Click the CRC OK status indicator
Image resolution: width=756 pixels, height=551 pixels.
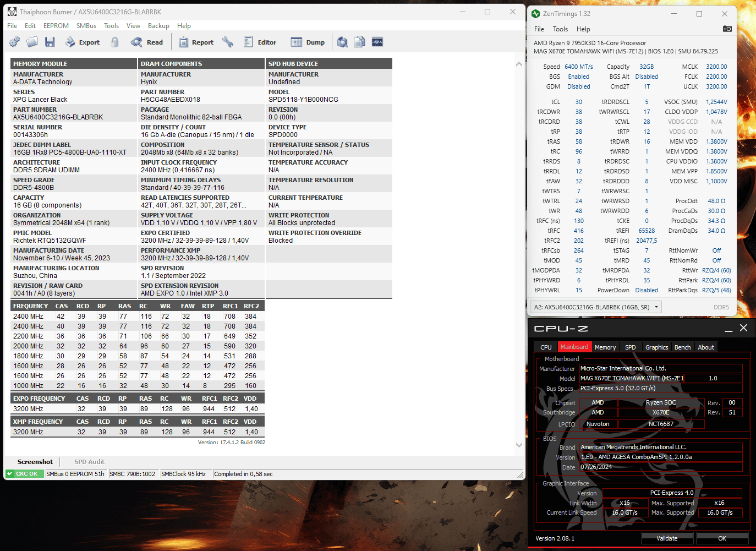(25, 474)
